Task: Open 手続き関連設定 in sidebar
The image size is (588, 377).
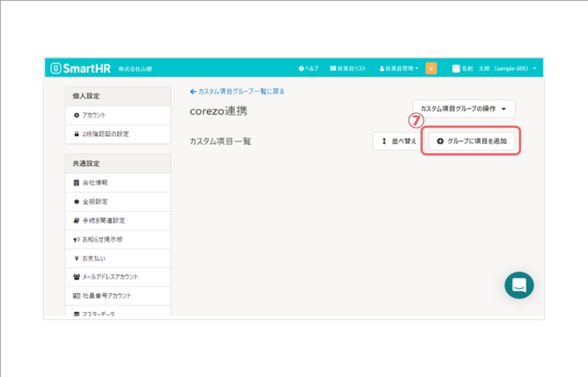Action: click(118, 221)
